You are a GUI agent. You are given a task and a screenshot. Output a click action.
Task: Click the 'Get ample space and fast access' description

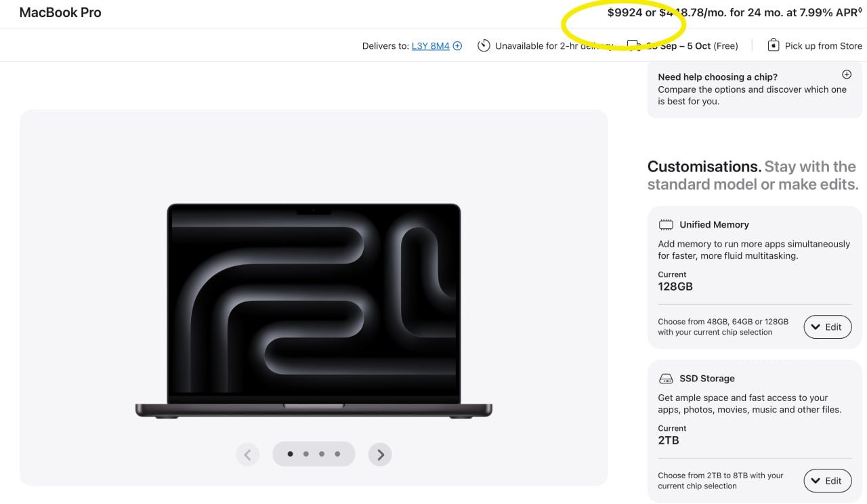coord(750,404)
